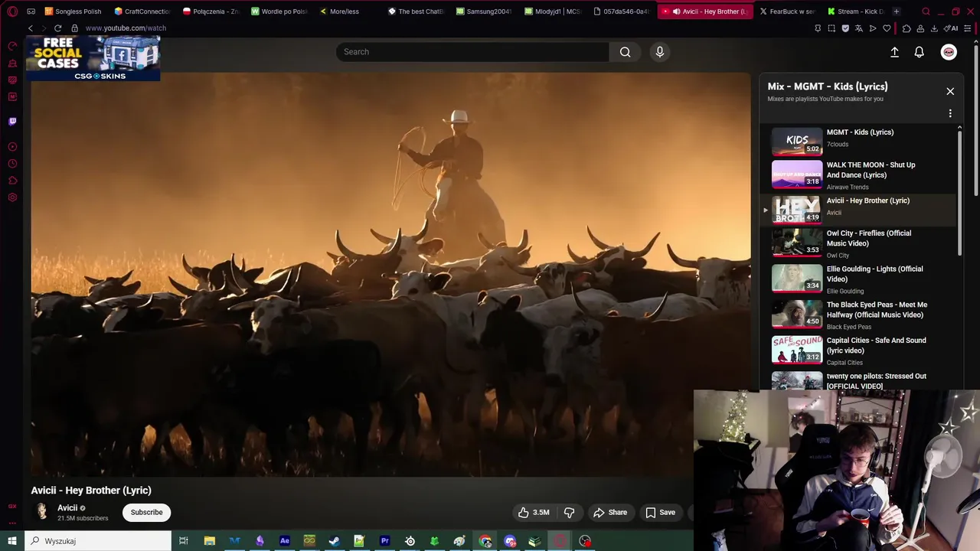
Task: Switch to Songless Polish tab
Action: pyautogui.click(x=73, y=11)
